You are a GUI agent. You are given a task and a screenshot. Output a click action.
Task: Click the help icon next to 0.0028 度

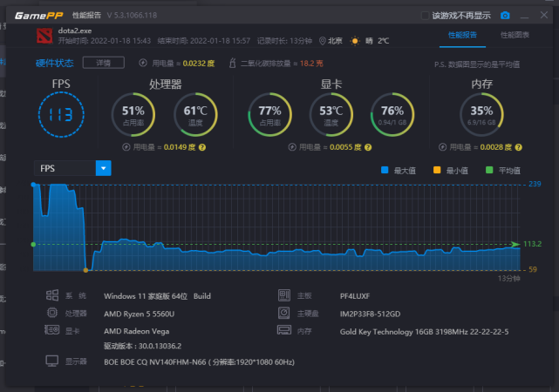519,147
